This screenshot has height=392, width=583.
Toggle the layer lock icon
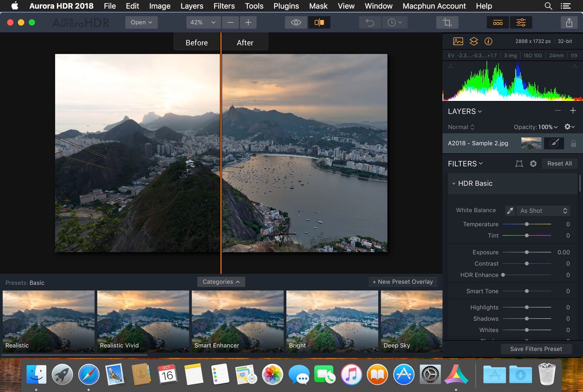click(x=573, y=143)
